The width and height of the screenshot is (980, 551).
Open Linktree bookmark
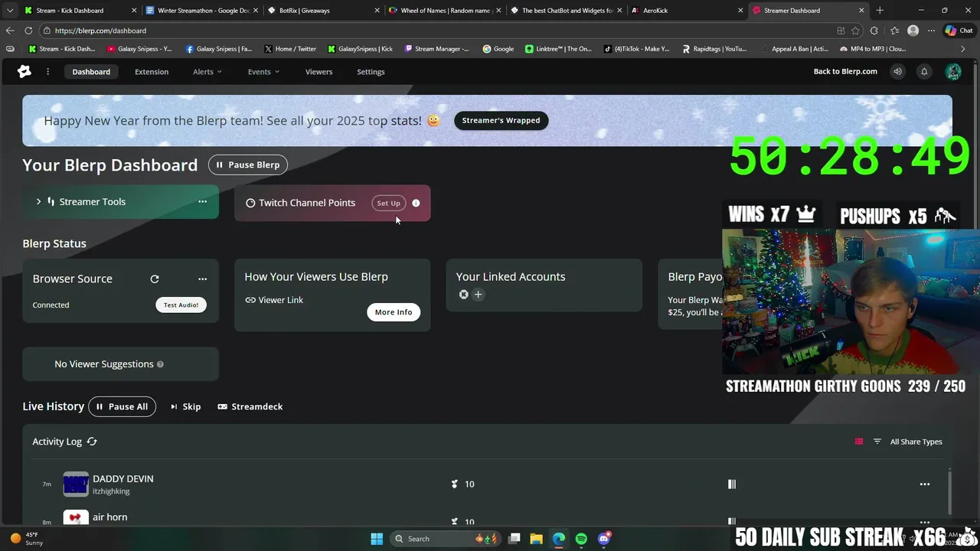pos(559,49)
